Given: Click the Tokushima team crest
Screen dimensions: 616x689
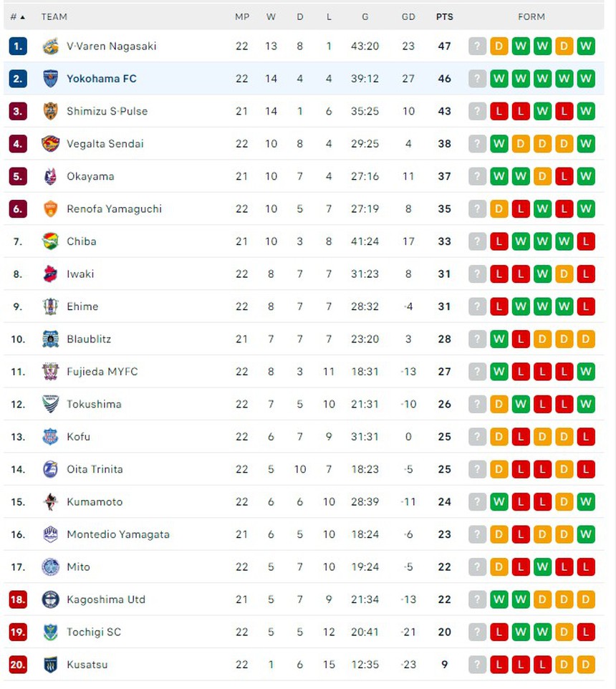Looking at the screenshot, I should point(50,404).
